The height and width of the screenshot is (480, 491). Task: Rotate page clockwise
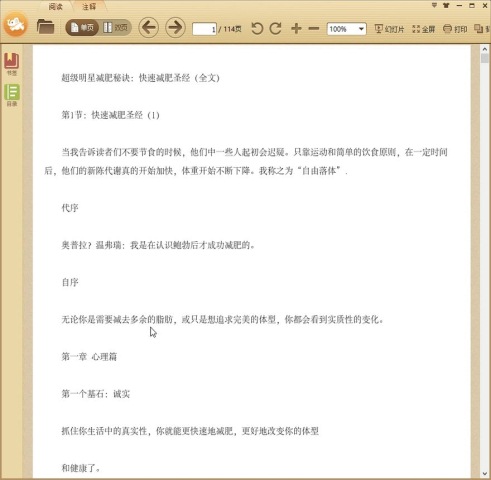[275, 29]
